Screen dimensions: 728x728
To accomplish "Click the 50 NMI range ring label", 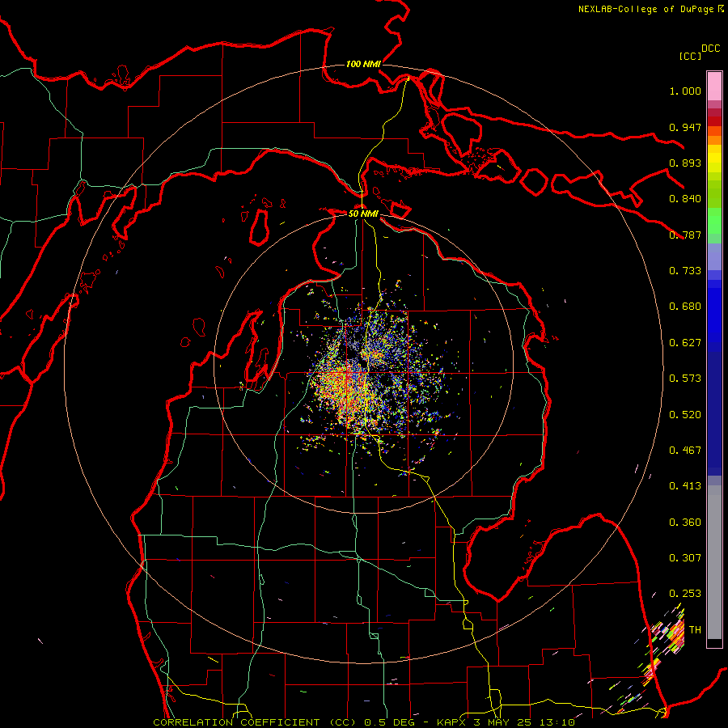I will (363, 214).
